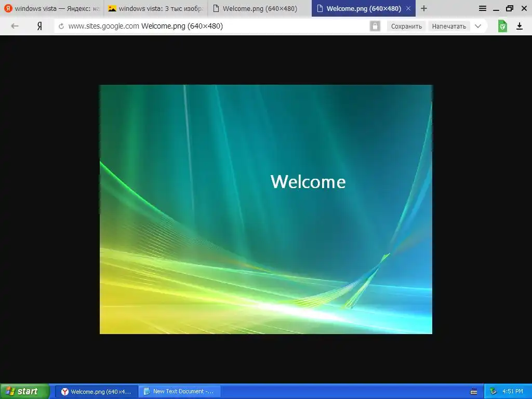Click the address bar URL field
This screenshot has height=399, width=532.
click(x=210, y=26)
